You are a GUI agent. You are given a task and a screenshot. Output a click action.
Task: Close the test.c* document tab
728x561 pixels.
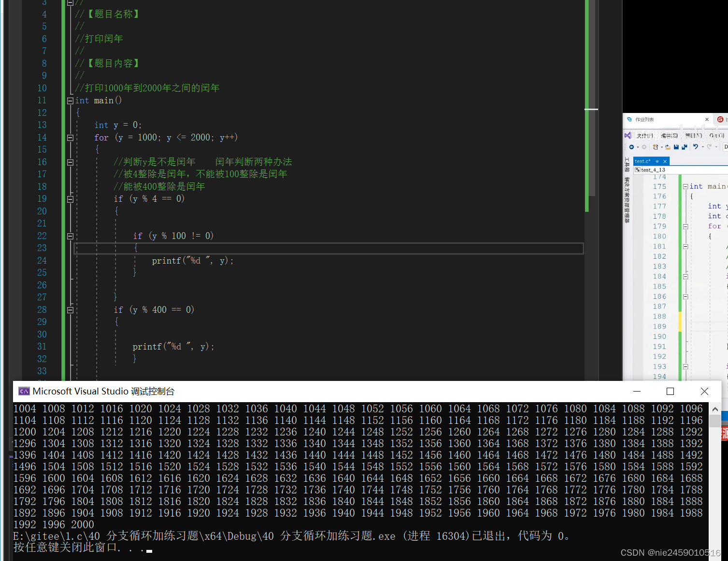point(665,161)
